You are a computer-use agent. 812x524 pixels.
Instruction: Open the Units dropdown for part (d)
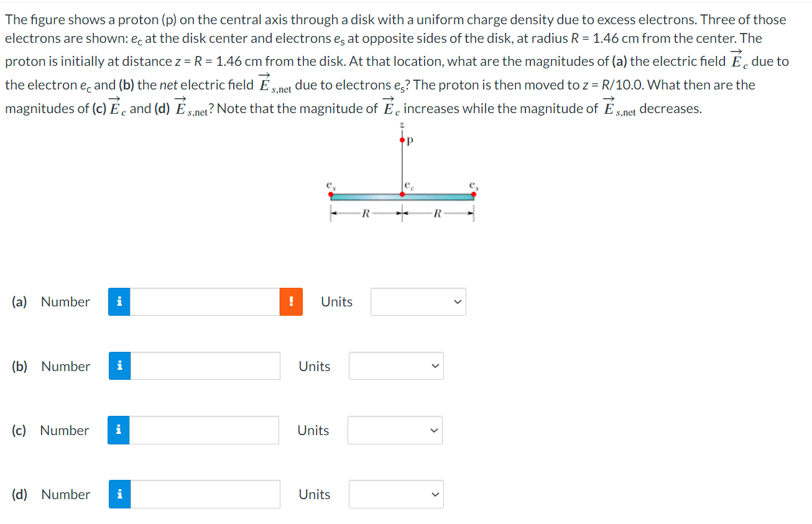396,494
